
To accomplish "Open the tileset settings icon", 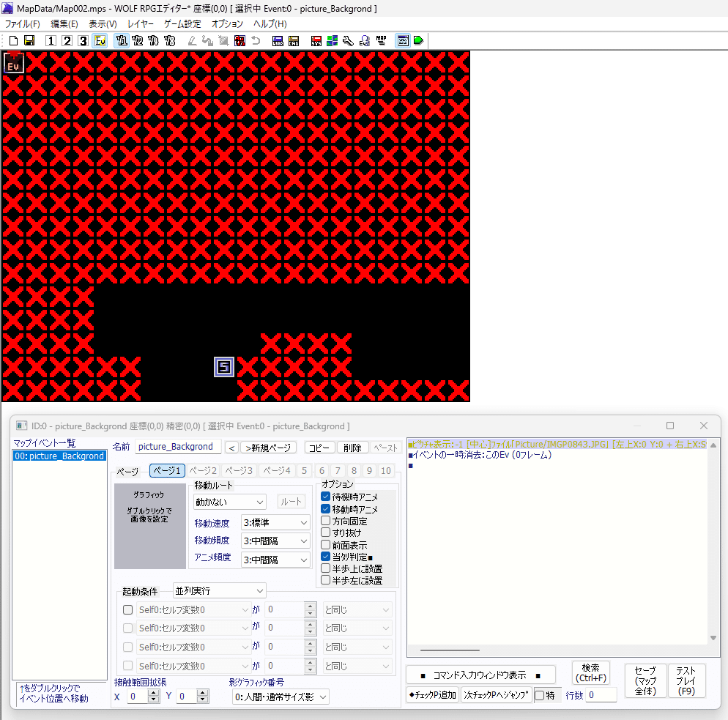I will [x=332, y=41].
